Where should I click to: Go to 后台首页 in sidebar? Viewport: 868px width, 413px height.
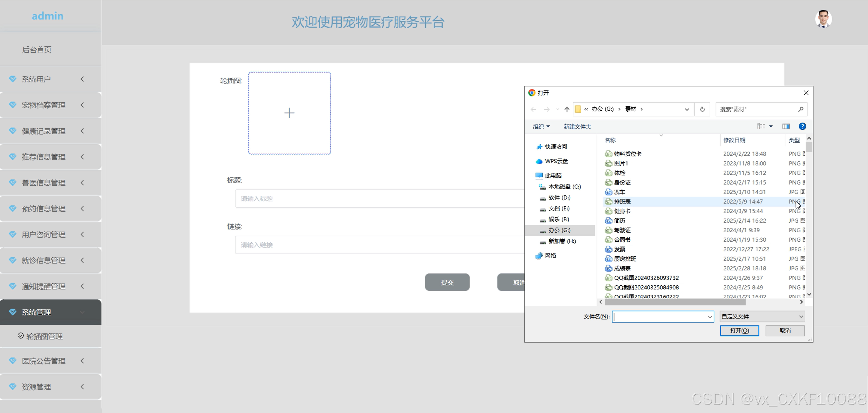click(x=37, y=50)
